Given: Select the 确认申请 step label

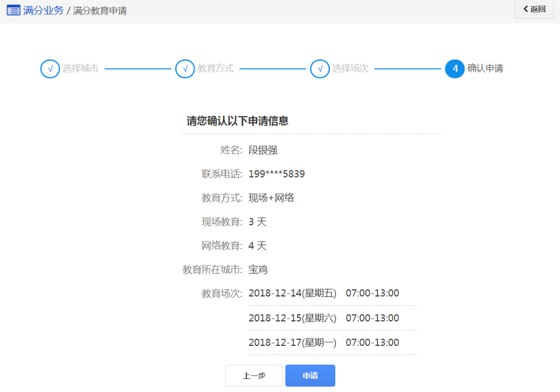Looking at the screenshot, I should tap(485, 69).
